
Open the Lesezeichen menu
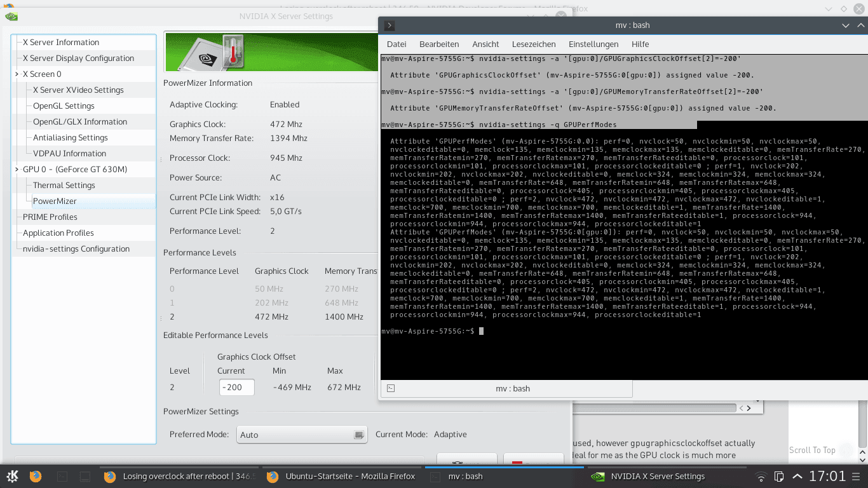[534, 44]
